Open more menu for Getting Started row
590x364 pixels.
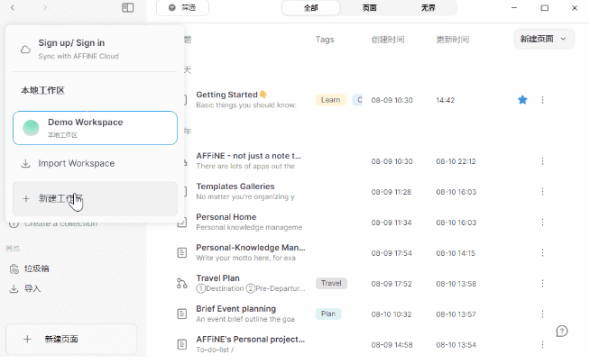542,100
